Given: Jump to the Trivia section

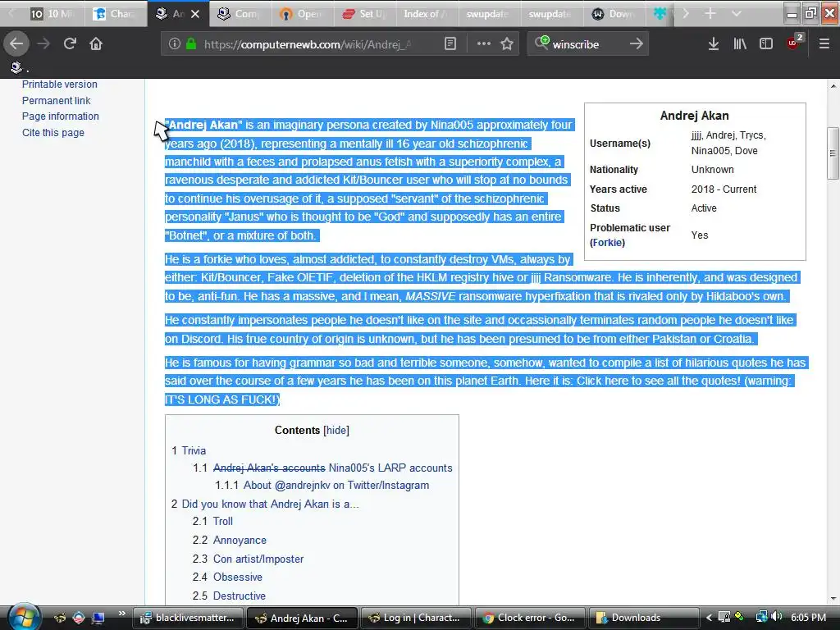Looking at the screenshot, I should 194,450.
